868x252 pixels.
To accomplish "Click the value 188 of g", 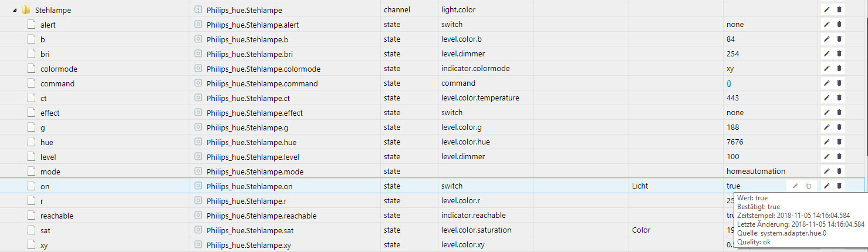I will (732, 127).
